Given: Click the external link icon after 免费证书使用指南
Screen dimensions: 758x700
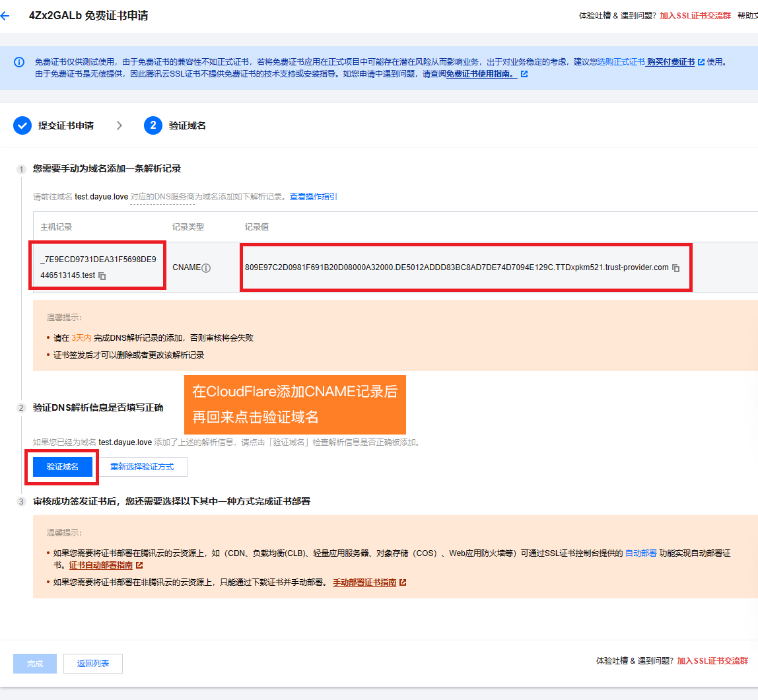Looking at the screenshot, I should pos(524,75).
